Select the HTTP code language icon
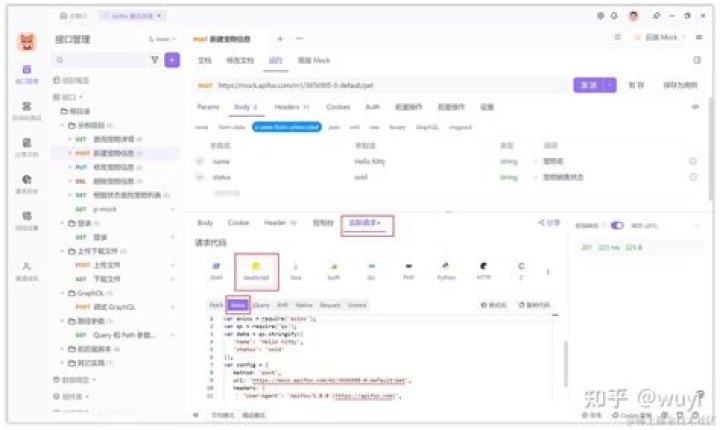 [x=484, y=271]
